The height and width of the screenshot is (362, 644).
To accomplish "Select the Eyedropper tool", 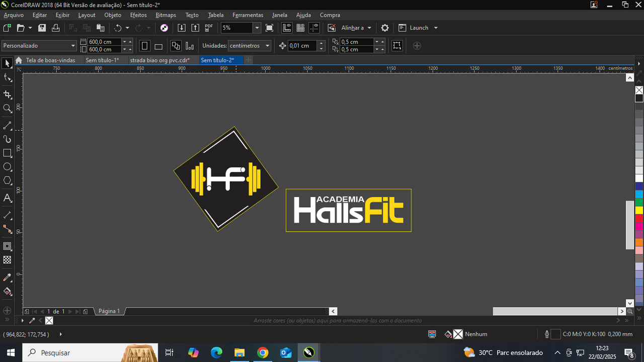I will coord(7,278).
